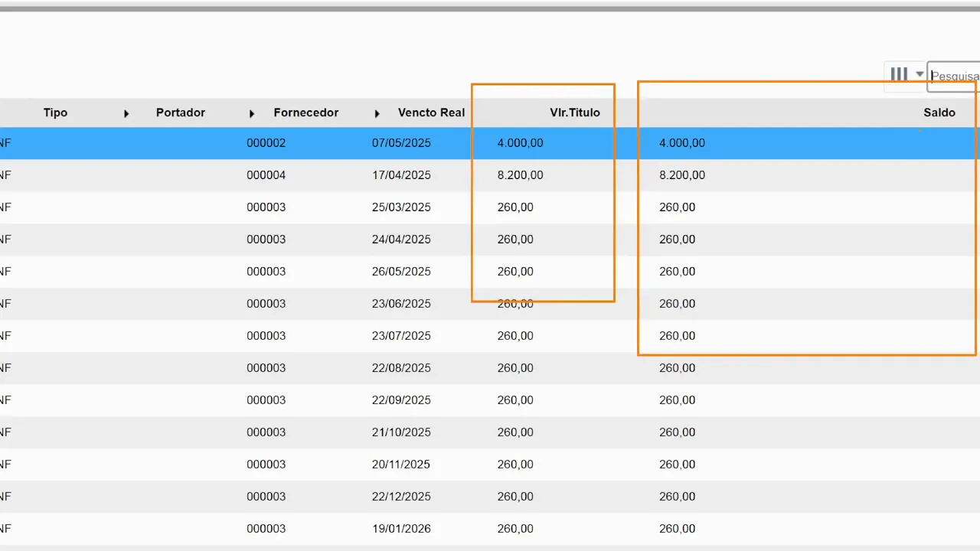Expand the dropdown arrow next to columns icon
980x551 pixels.
click(x=920, y=74)
